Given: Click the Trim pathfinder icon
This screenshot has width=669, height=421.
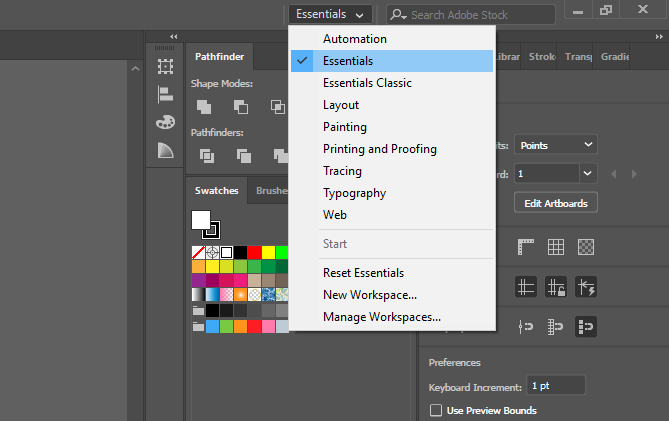Looking at the screenshot, I should (243, 155).
